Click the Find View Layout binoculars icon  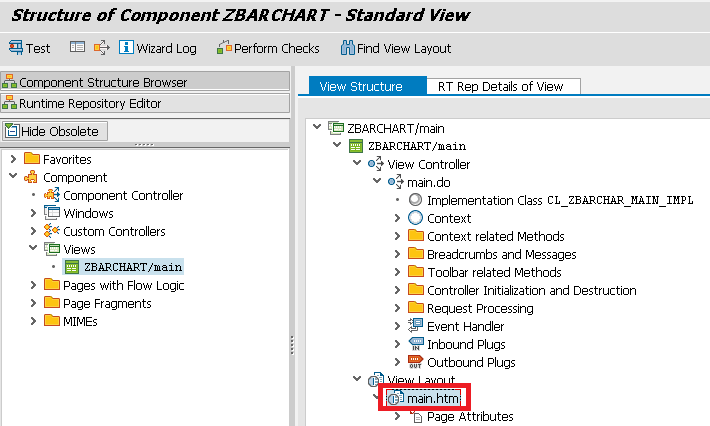tap(347, 47)
